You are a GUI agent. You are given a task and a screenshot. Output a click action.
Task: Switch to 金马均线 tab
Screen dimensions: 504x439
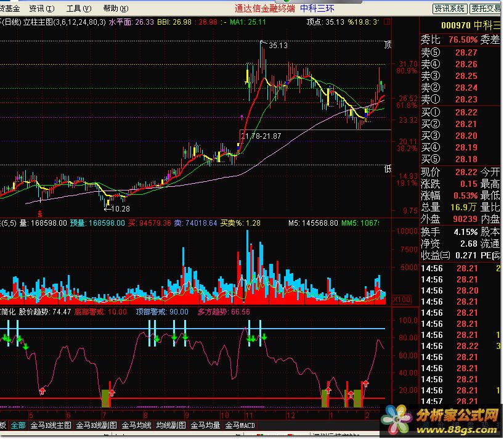[x=136, y=425]
